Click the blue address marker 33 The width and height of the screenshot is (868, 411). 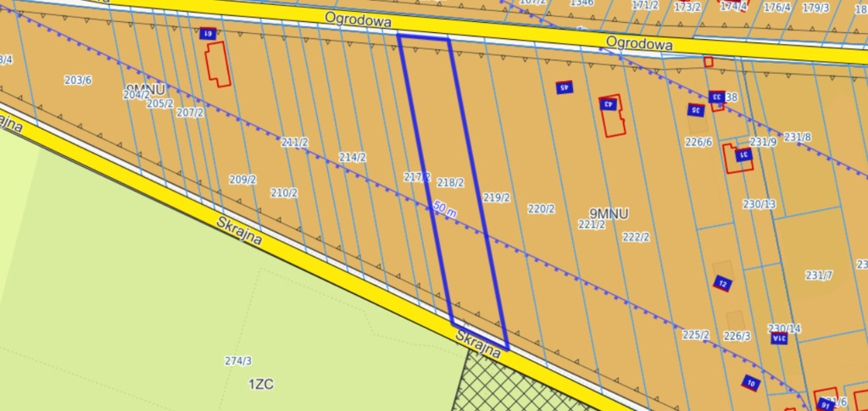tap(715, 97)
